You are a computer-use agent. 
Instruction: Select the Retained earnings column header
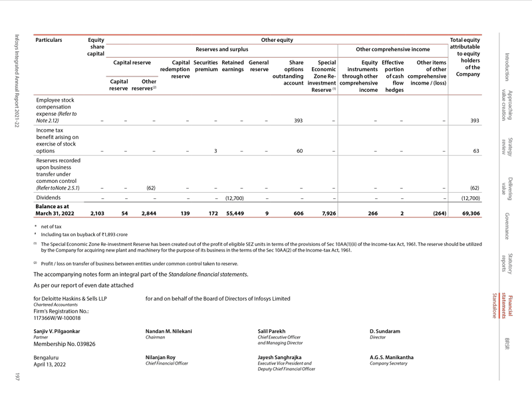pyautogui.click(x=232, y=66)
